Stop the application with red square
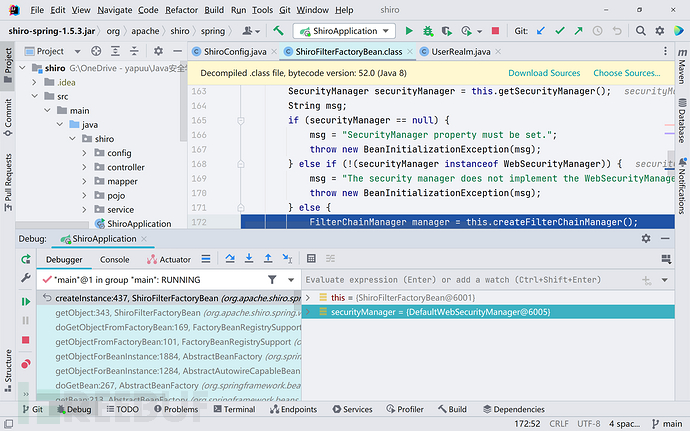690x431 pixels. point(495,31)
